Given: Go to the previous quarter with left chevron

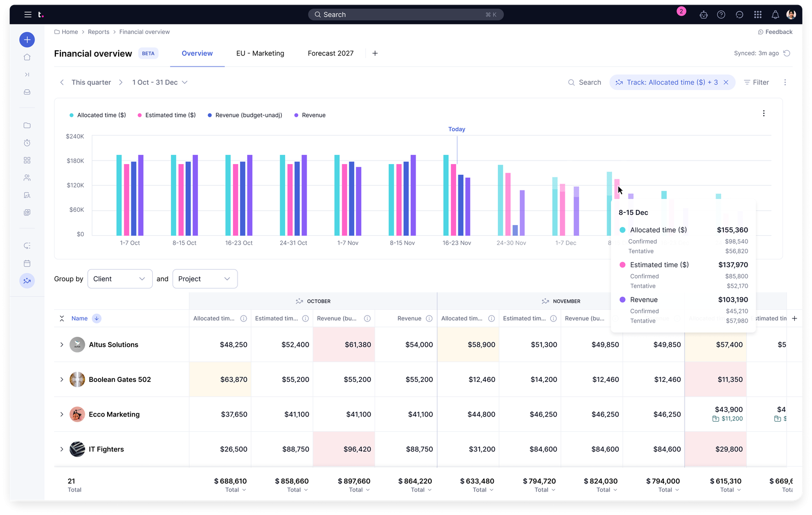Looking at the screenshot, I should point(62,82).
